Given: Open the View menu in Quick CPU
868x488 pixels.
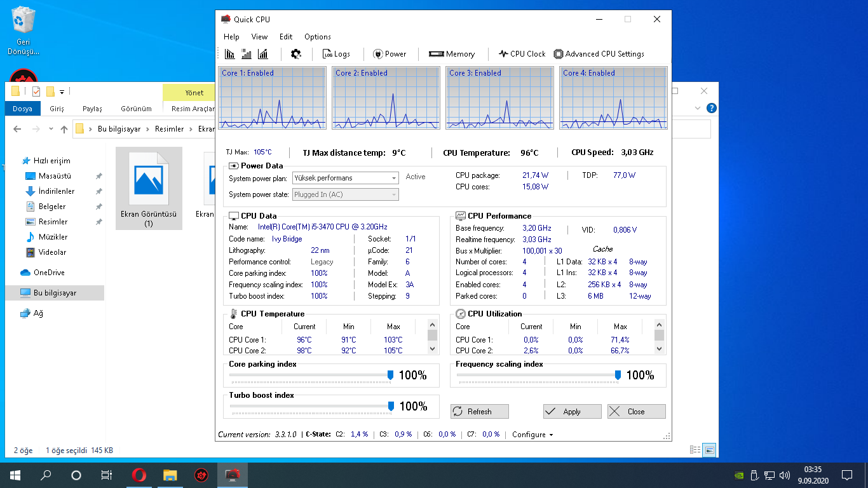Looking at the screenshot, I should pyautogui.click(x=259, y=37).
